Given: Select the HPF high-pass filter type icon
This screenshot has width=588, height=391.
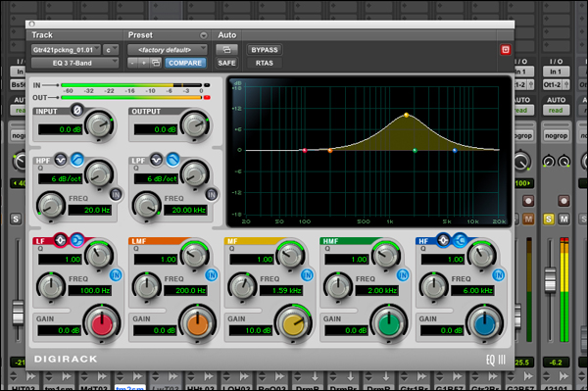Looking at the screenshot, I should click(x=76, y=160).
